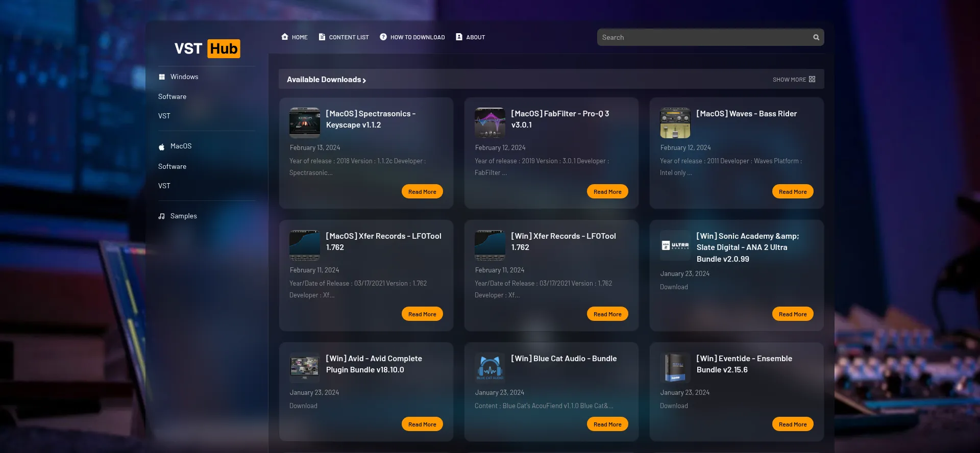Click the Show More grid icon

812,79
